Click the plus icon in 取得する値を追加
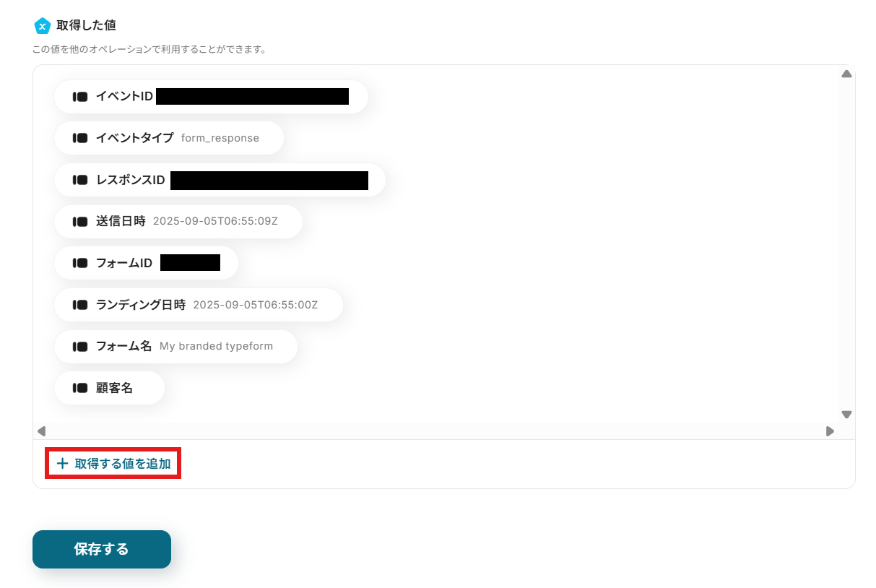The image size is (876, 588). (62, 464)
